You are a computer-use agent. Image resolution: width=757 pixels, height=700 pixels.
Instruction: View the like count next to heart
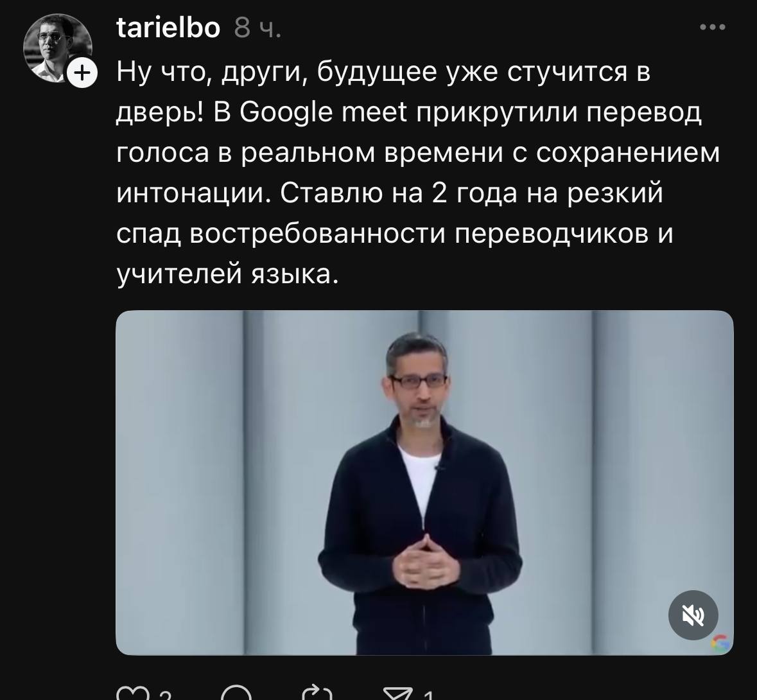[x=166, y=695]
